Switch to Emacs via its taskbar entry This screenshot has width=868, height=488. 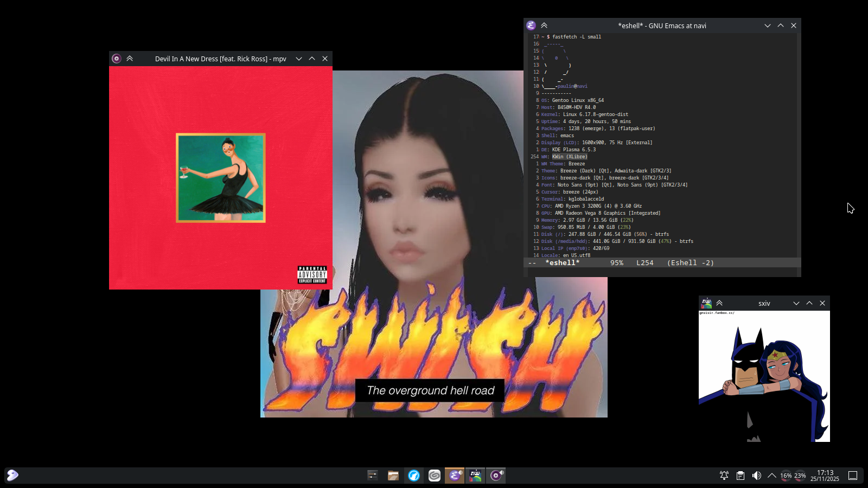[455, 476]
